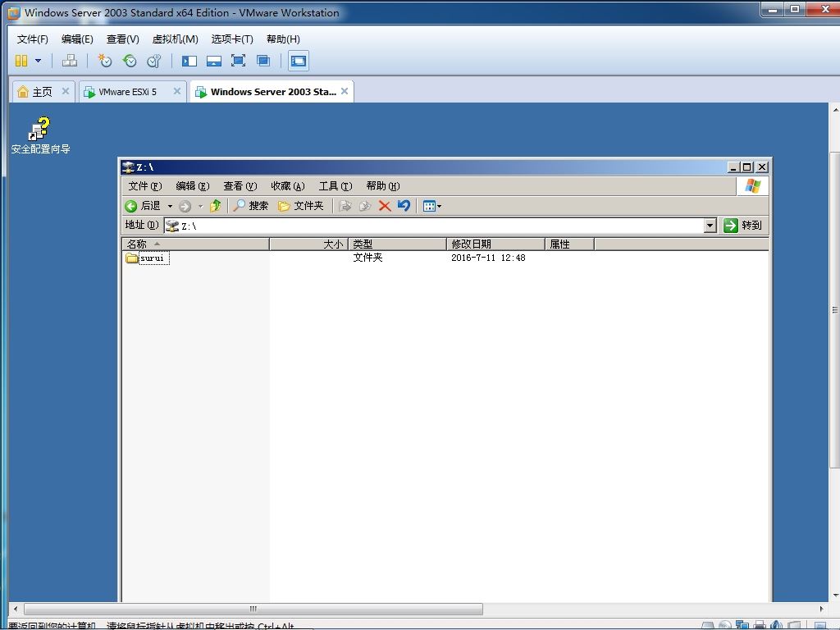This screenshot has height=630, width=840.
Task: Close the 主页 tab
Action: click(x=66, y=91)
